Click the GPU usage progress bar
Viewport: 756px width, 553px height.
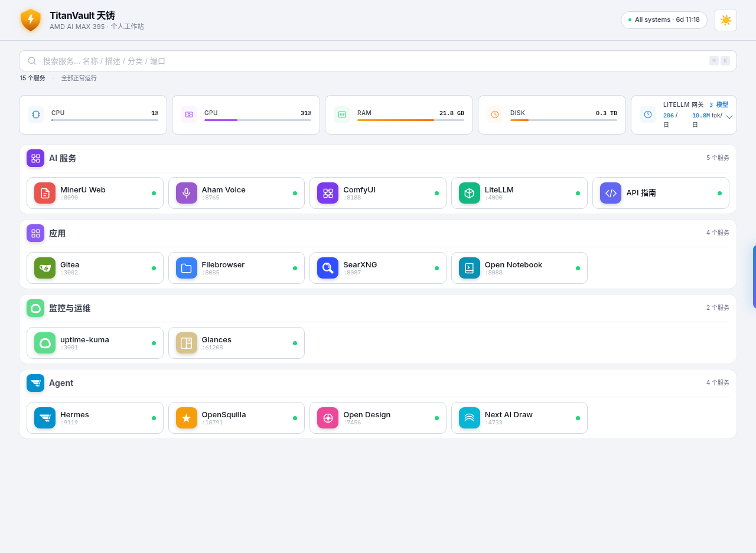click(x=258, y=120)
